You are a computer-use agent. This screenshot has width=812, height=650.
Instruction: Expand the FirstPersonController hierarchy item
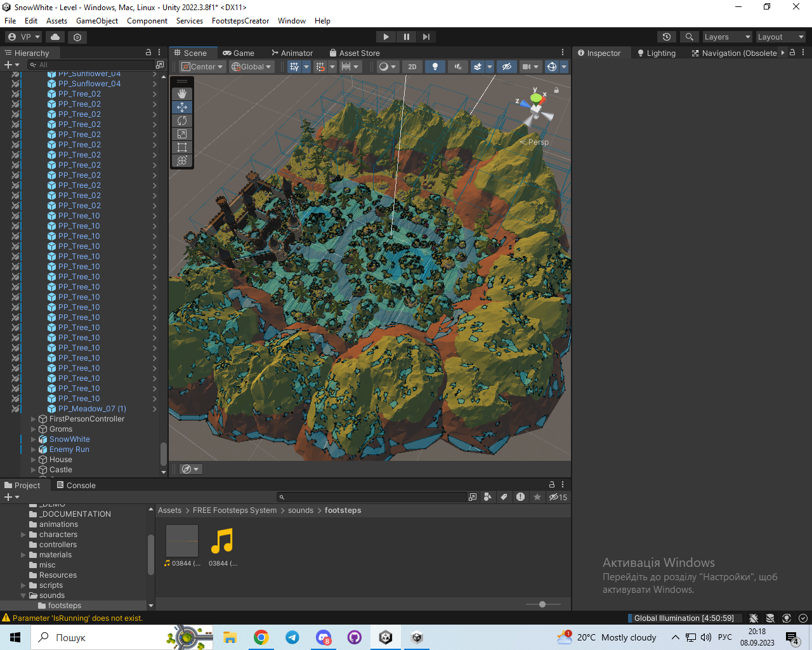[34, 419]
